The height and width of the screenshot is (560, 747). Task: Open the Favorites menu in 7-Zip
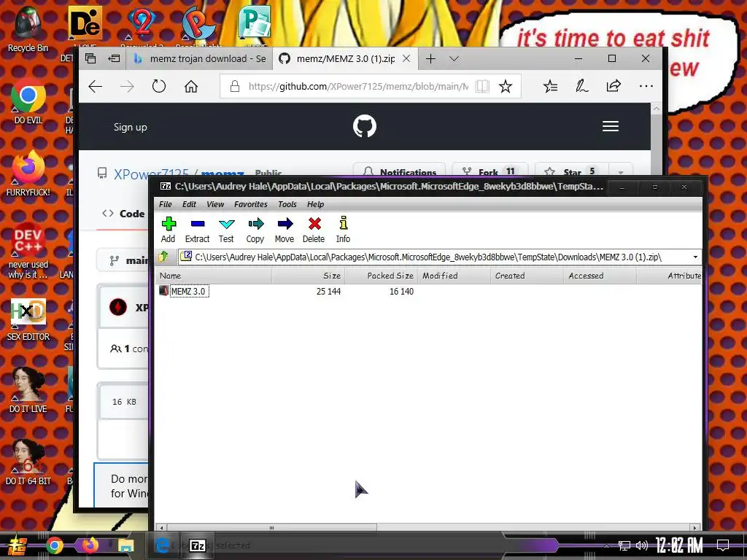coord(251,204)
